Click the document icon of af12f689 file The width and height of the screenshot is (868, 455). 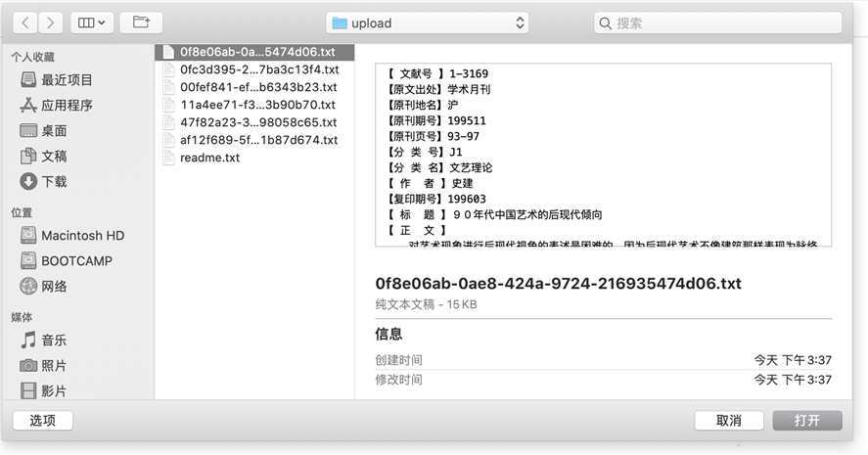169,140
